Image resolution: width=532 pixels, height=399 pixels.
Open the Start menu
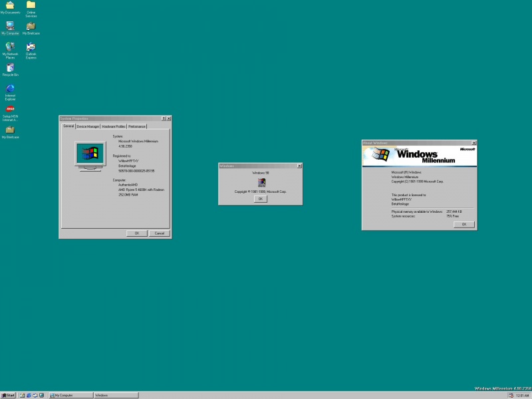[x=8, y=395]
